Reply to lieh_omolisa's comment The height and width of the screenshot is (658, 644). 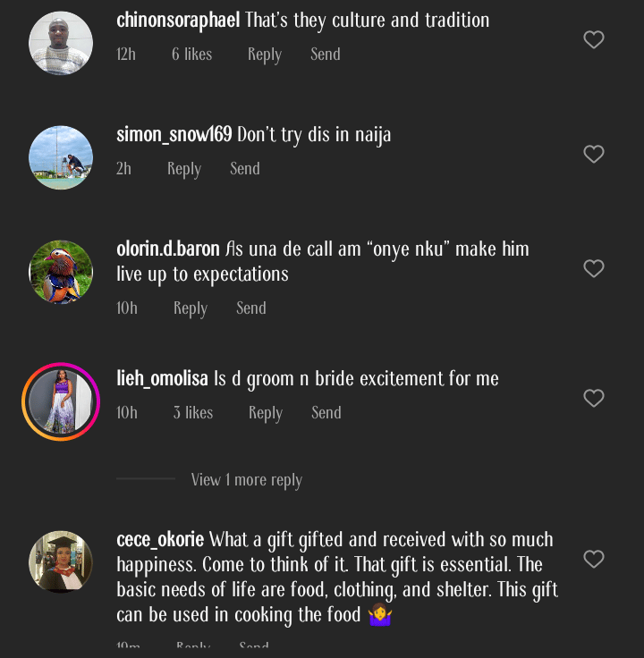266,413
